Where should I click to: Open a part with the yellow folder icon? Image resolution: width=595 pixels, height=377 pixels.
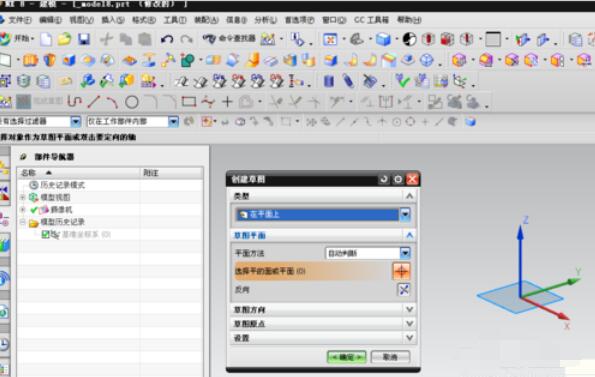(65, 39)
